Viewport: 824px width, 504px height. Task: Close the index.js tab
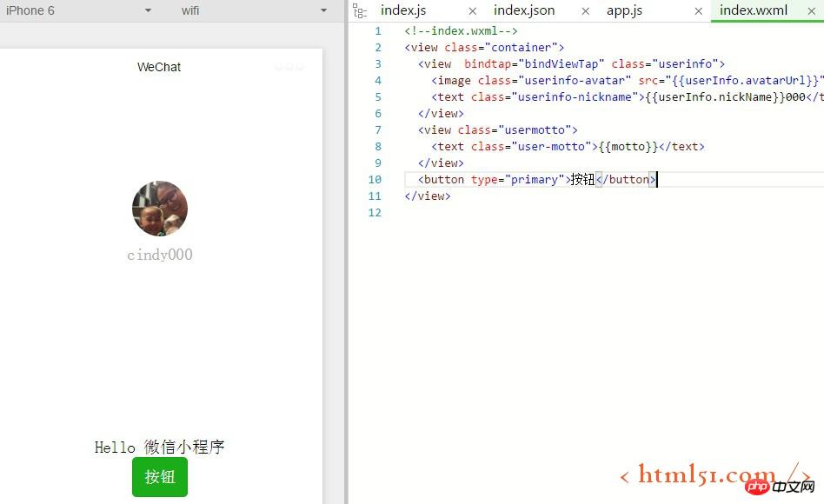tap(473, 11)
